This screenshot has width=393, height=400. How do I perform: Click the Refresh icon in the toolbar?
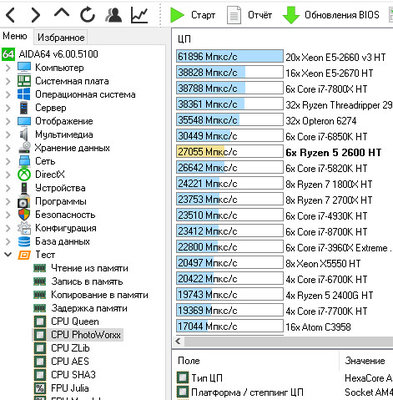click(87, 15)
